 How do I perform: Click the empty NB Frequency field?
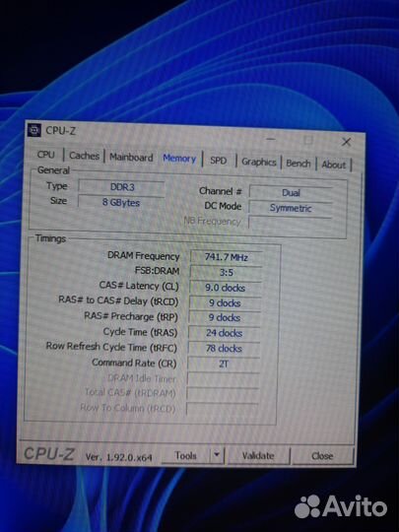click(x=290, y=223)
